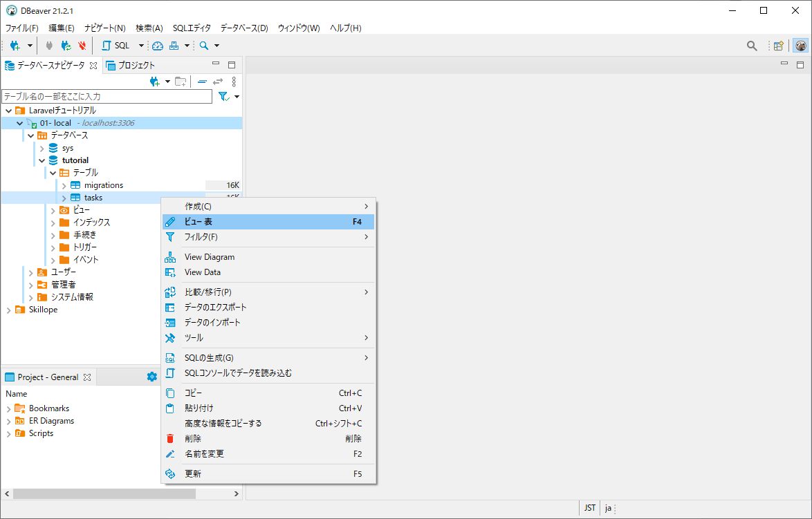The height and width of the screenshot is (519, 812).
Task: Select the migrations table in the tree
Action: [x=104, y=185]
